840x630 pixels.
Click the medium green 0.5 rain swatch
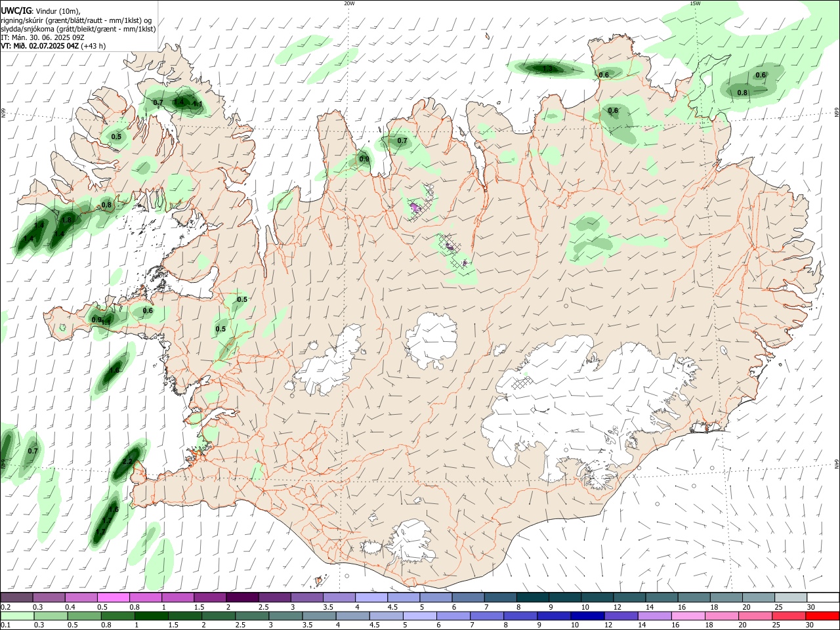[x=83, y=616]
